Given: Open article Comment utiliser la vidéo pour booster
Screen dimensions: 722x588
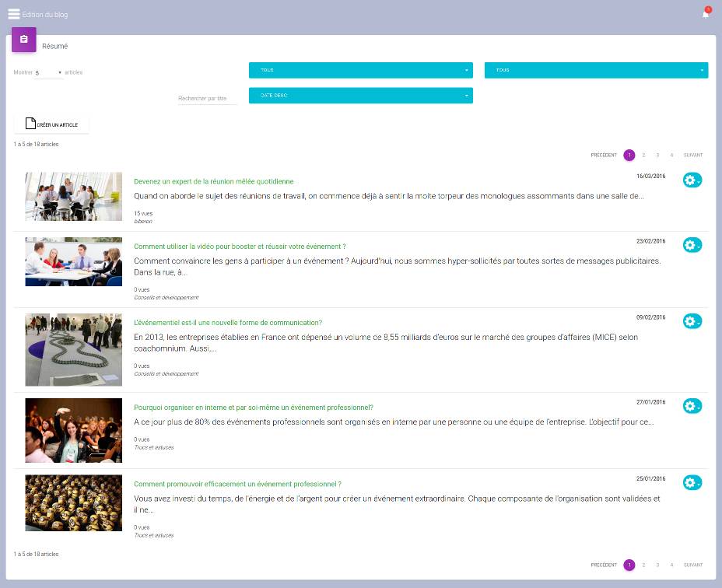Looking at the screenshot, I should 240,247.
